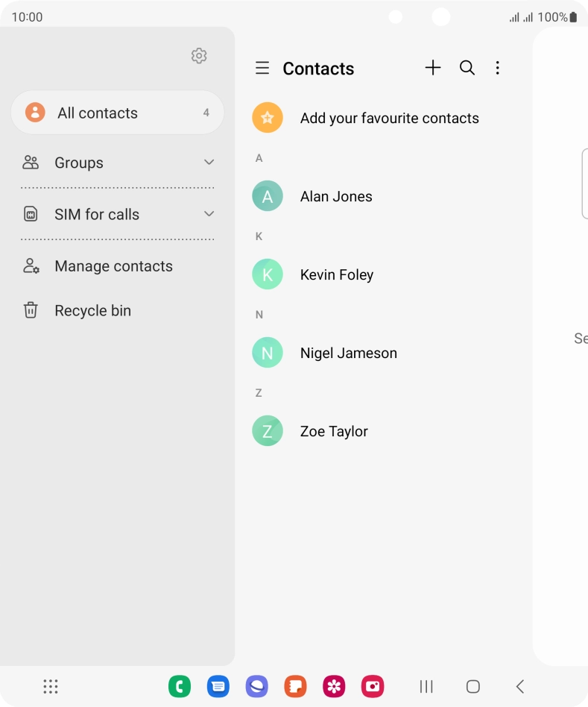This screenshot has width=588, height=707.
Task: Launch the Messages app from the taskbar
Action: point(218,686)
